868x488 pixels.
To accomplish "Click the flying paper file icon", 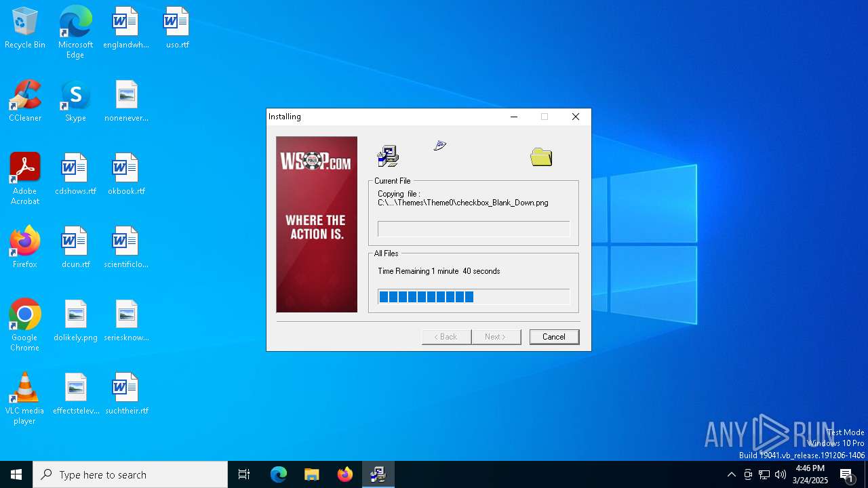I will pos(440,145).
